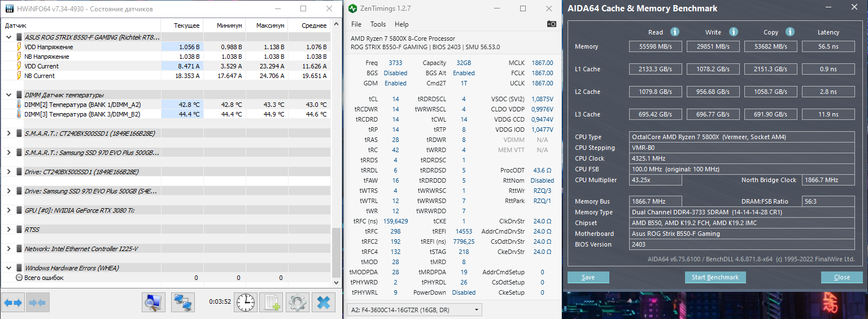
Task: Click info icon next to Copy in AIDA64
Action: click(x=790, y=32)
